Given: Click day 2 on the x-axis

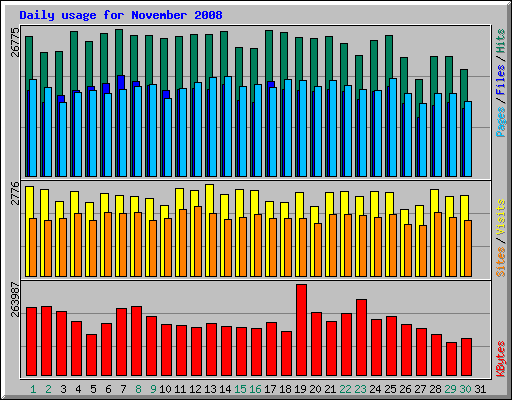Looking at the screenshot, I should 48,389.
